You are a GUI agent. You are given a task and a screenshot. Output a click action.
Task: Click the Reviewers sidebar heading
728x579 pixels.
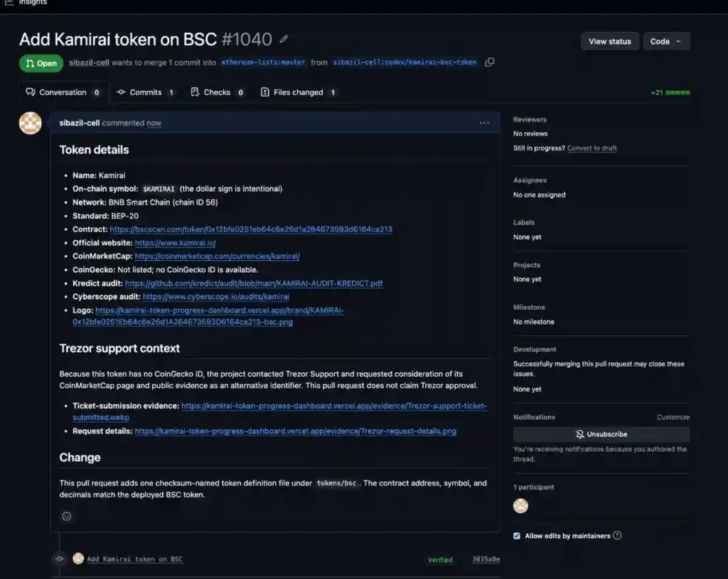[530, 119]
